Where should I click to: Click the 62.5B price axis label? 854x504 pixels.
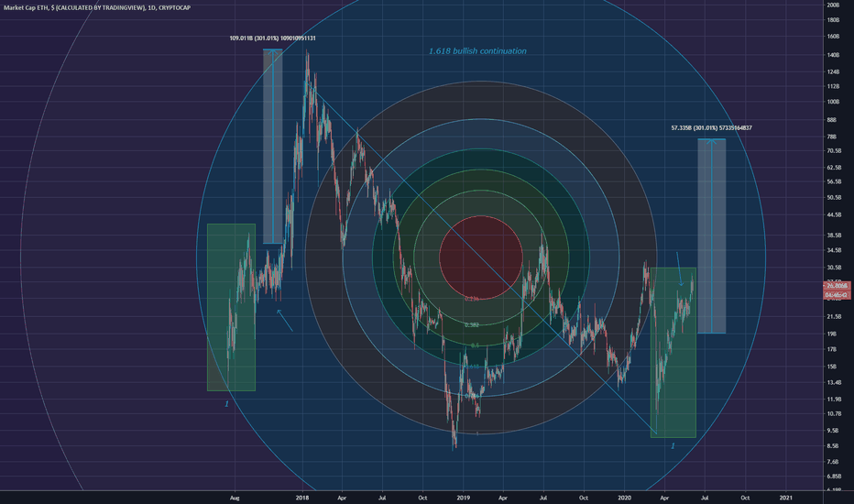[834, 168]
